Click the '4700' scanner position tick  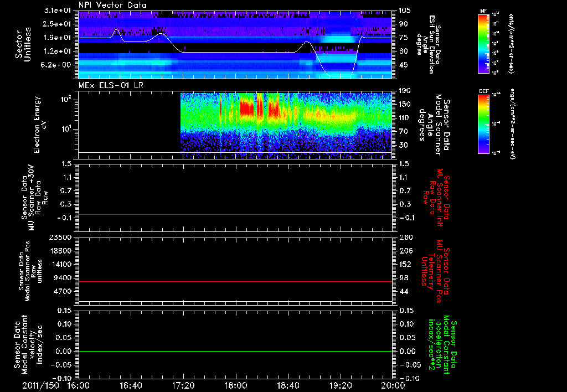[x=62, y=291]
